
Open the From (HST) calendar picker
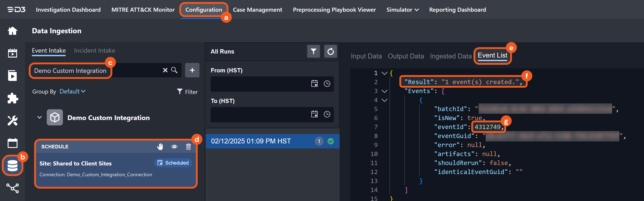[x=314, y=84]
